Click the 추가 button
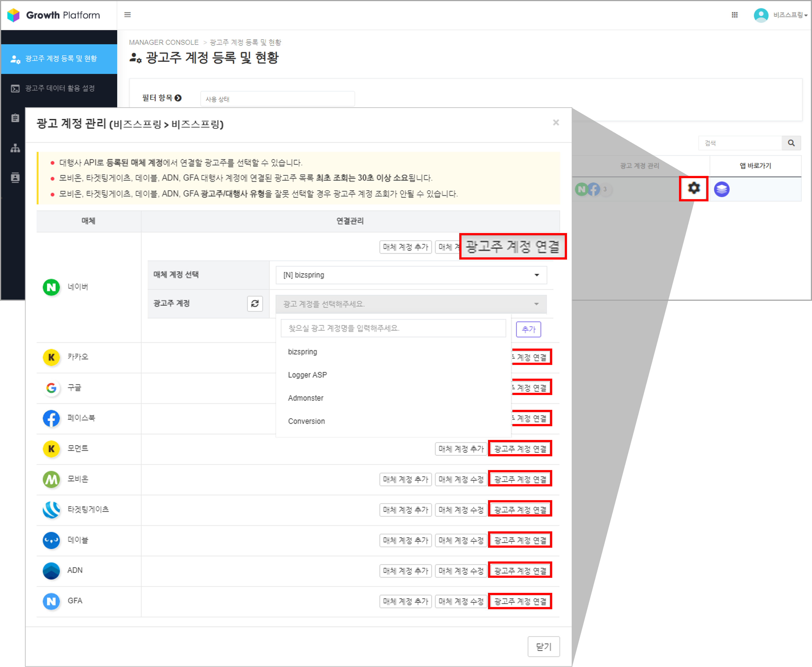 528,329
